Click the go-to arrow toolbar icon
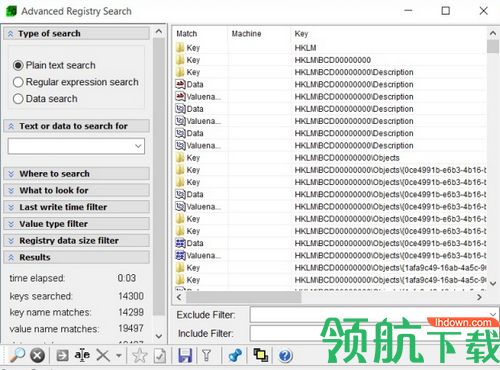The width and height of the screenshot is (500, 370). coord(62,356)
